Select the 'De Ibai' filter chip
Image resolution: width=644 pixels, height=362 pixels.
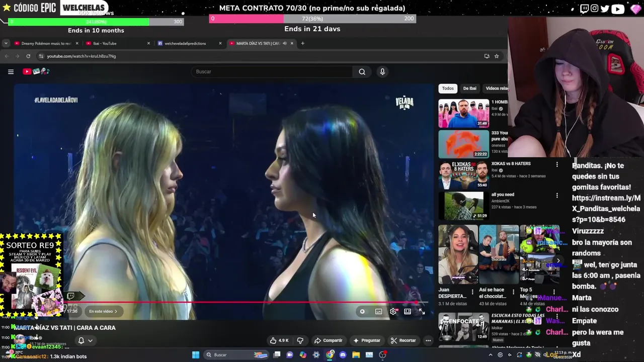tap(469, 88)
